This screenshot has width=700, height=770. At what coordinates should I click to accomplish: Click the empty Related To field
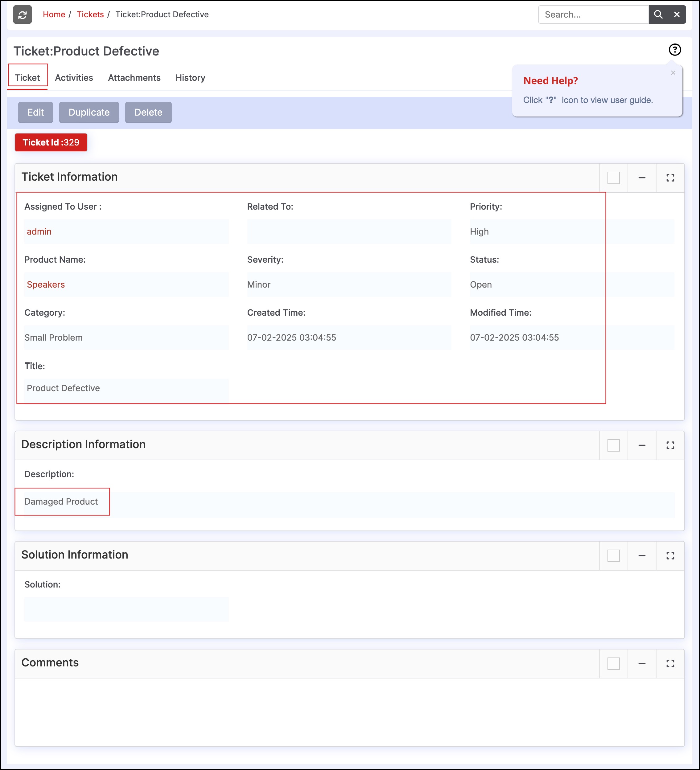[x=349, y=231]
